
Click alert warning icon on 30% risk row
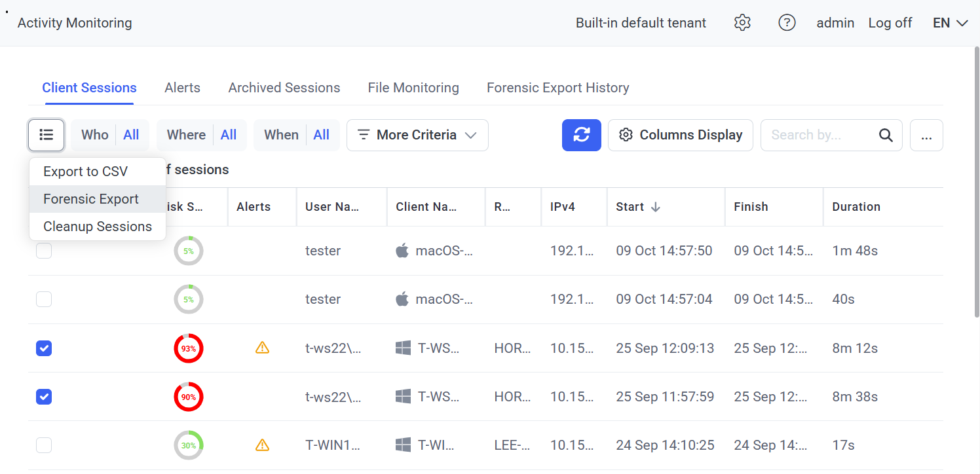coord(262,445)
